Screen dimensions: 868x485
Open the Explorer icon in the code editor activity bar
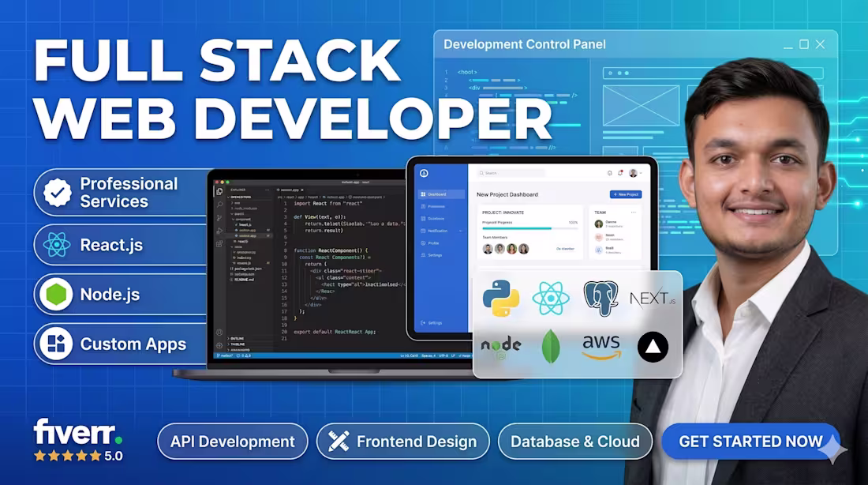219,192
